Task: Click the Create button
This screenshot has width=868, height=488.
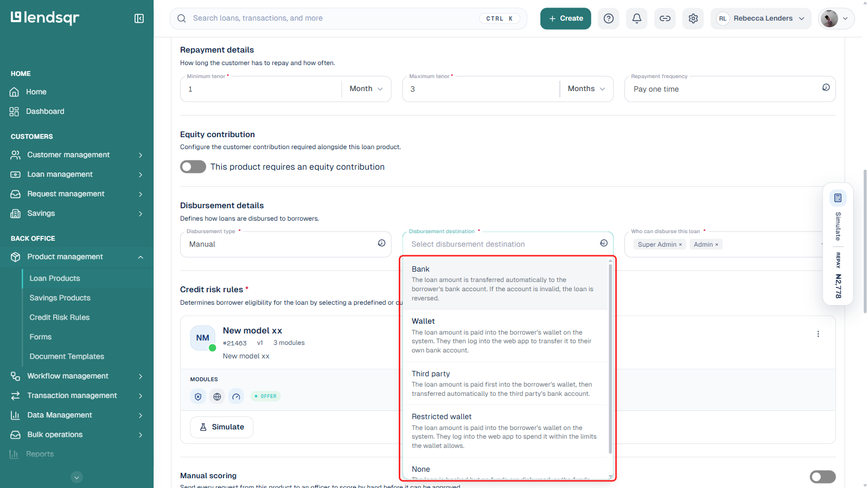Action: (x=565, y=18)
